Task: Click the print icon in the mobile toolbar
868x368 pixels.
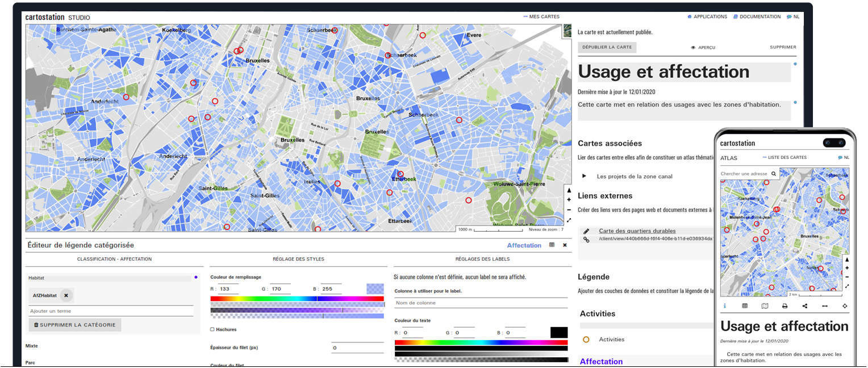Action: (784, 306)
